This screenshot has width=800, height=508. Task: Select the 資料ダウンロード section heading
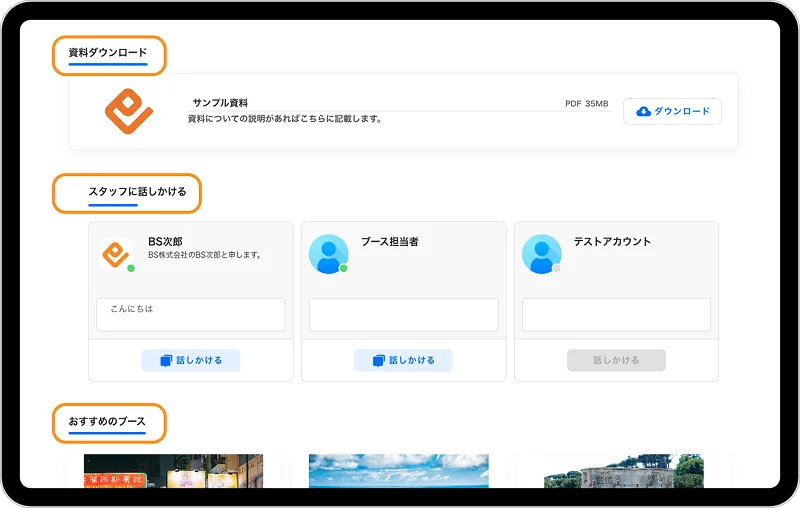pos(108,53)
